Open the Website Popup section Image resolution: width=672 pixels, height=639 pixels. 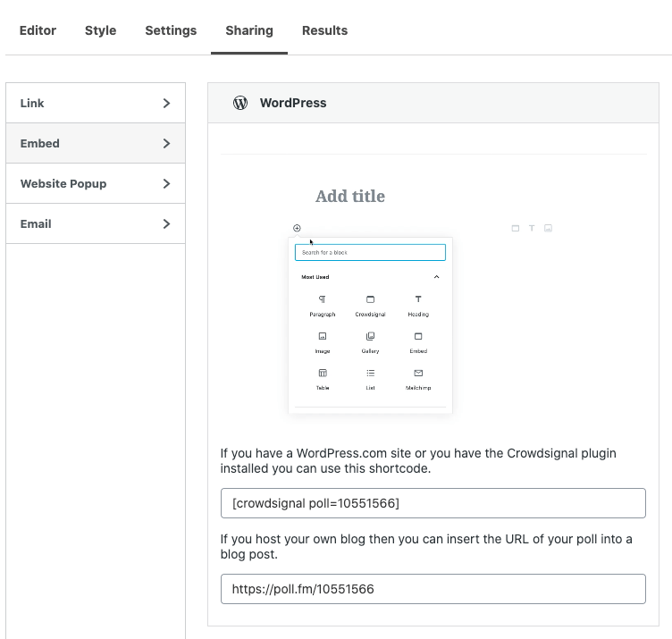[96, 183]
